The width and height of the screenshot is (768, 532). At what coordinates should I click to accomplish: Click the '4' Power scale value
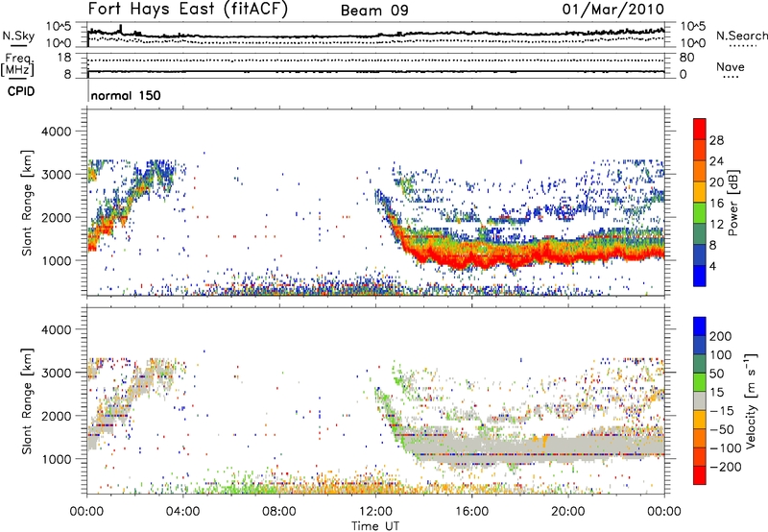(712, 266)
